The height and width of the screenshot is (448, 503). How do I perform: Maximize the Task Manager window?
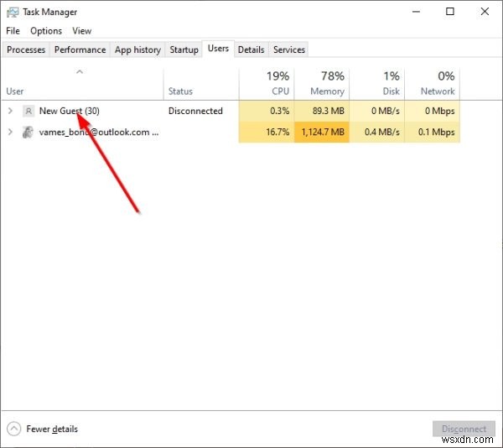click(450, 12)
